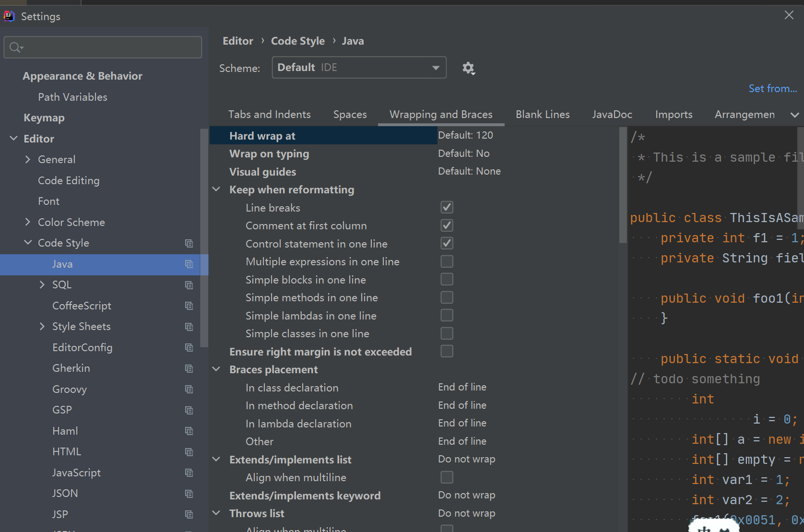The width and height of the screenshot is (804, 532).
Task: Uncheck Comment at first column
Action: click(x=447, y=225)
